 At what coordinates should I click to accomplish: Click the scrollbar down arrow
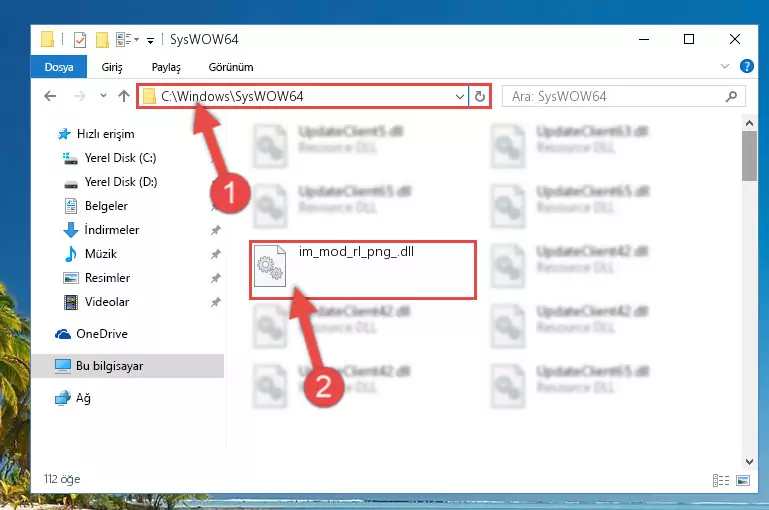(749, 461)
